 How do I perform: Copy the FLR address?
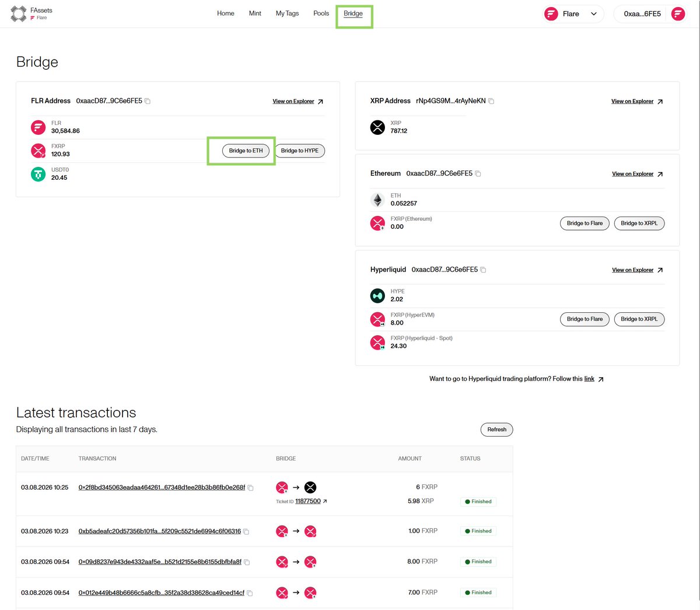[148, 101]
